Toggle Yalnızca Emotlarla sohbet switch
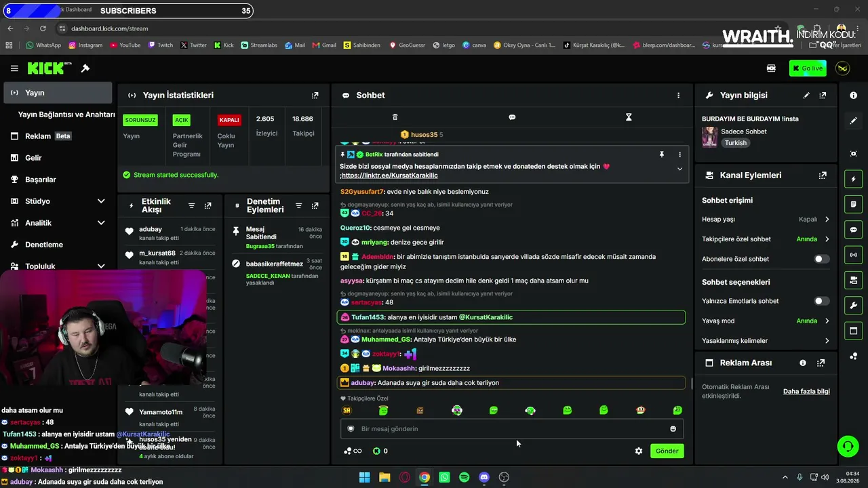868x488 pixels. pos(821,301)
